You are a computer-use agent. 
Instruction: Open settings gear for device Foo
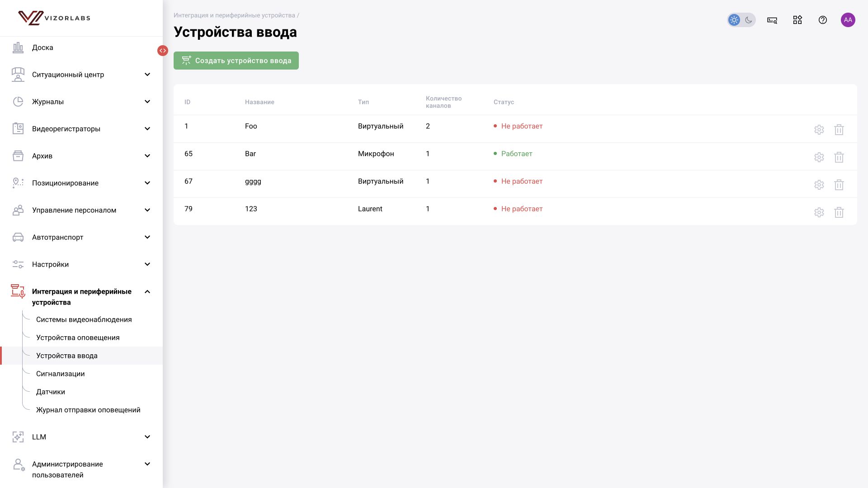(x=819, y=130)
